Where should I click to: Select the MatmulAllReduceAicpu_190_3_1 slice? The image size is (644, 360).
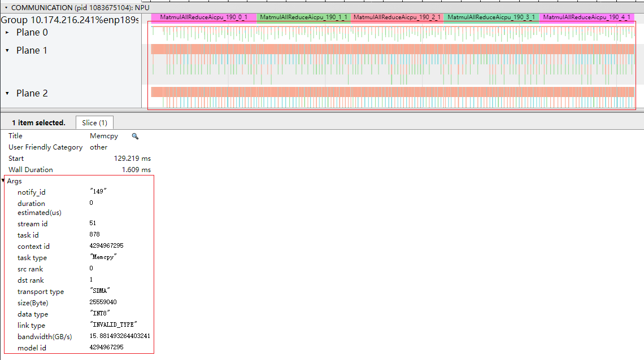pos(491,17)
